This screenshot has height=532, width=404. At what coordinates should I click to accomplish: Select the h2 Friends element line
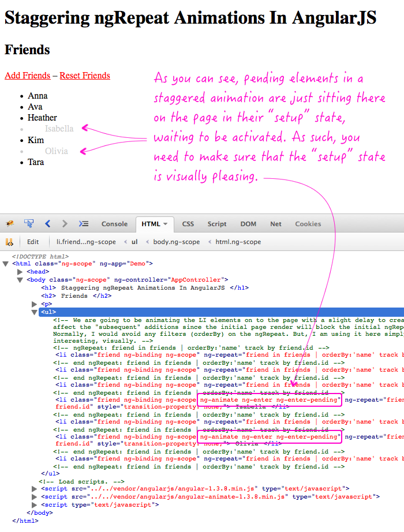point(76,296)
